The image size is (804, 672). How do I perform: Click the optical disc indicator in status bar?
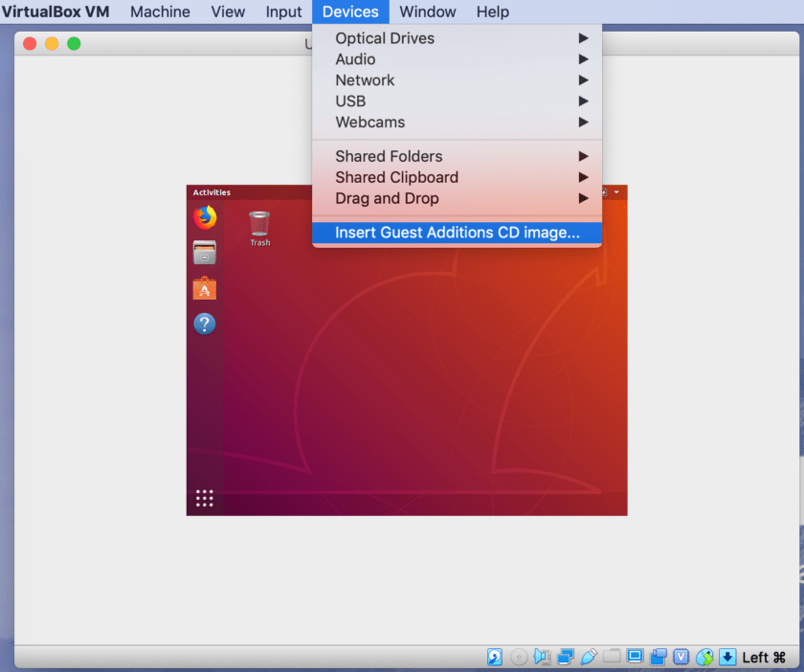point(519,657)
